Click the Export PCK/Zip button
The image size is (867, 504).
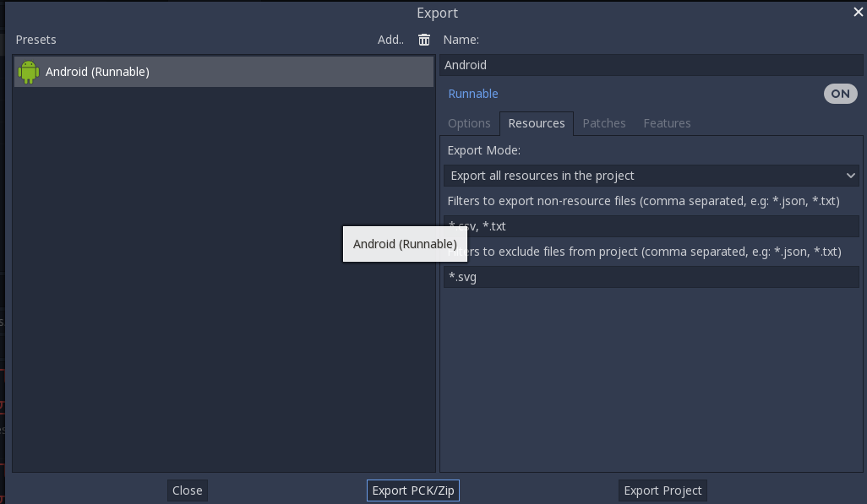pyautogui.click(x=413, y=490)
